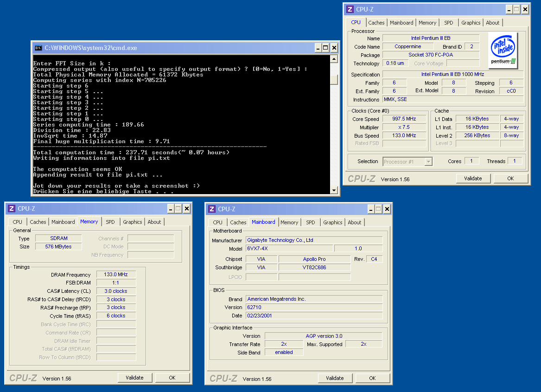Open the Memory tab in the CPU window
Screen dimensions: 541x392
427,23
